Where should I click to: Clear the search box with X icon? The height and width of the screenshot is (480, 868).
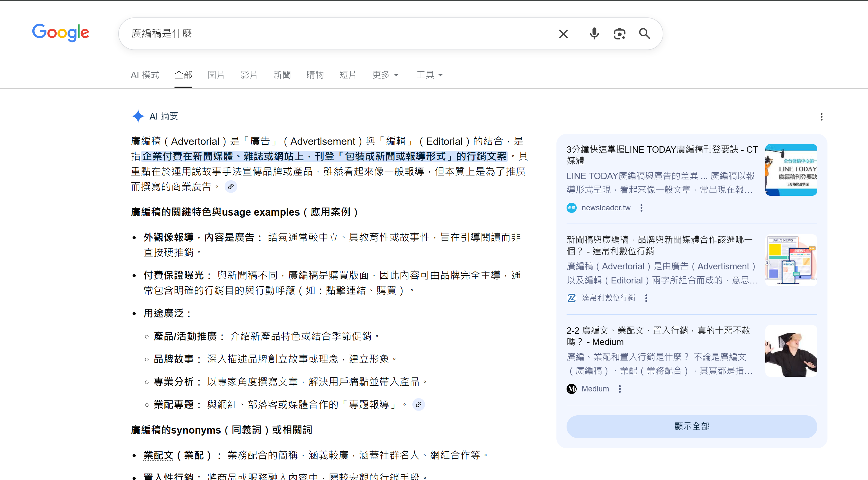(563, 34)
